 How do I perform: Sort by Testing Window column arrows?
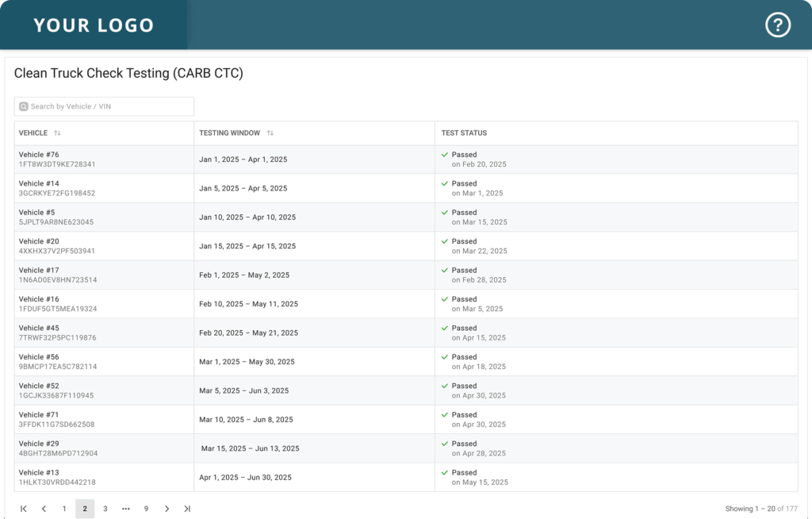[x=270, y=133]
